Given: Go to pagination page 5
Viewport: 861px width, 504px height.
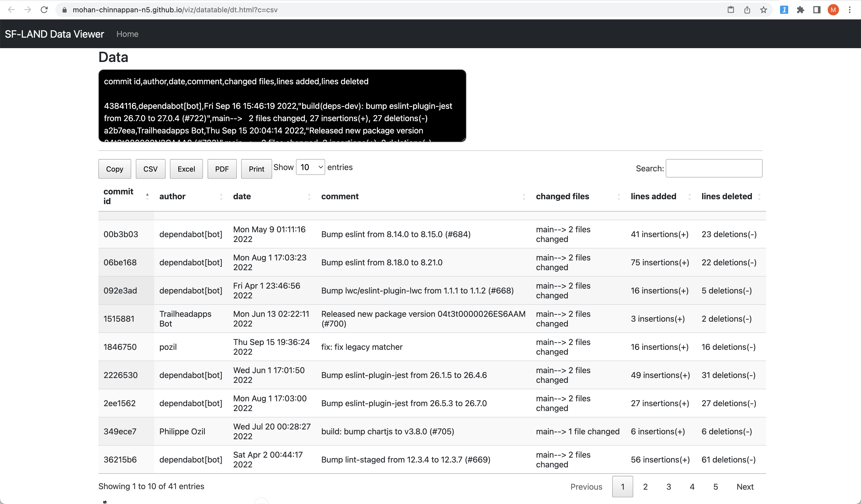Looking at the screenshot, I should [715, 486].
